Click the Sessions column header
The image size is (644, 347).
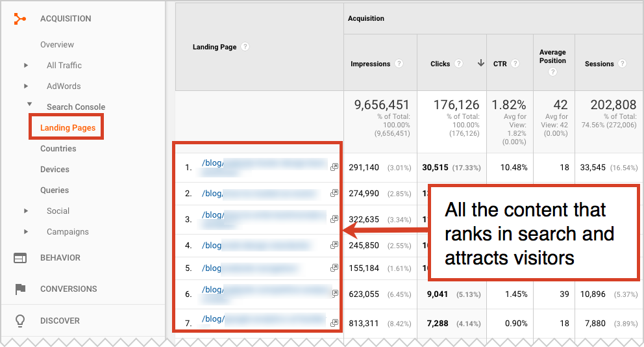pos(599,64)
